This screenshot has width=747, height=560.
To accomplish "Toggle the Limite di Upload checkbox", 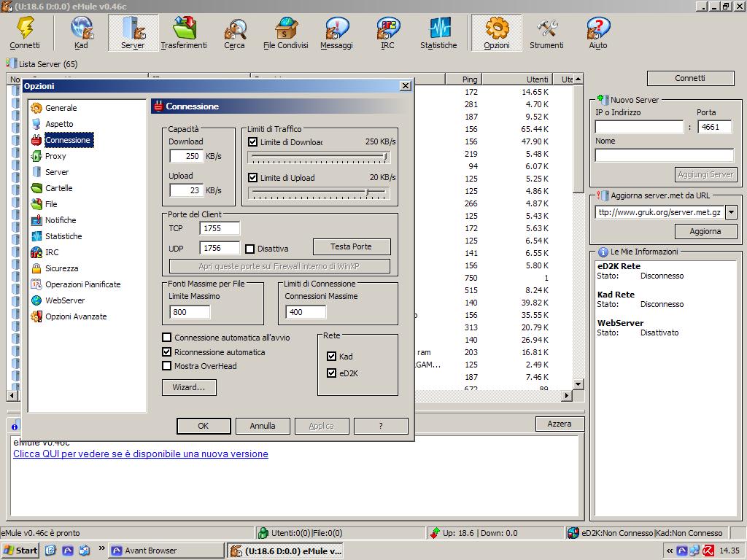I will [x=253, y=178].
